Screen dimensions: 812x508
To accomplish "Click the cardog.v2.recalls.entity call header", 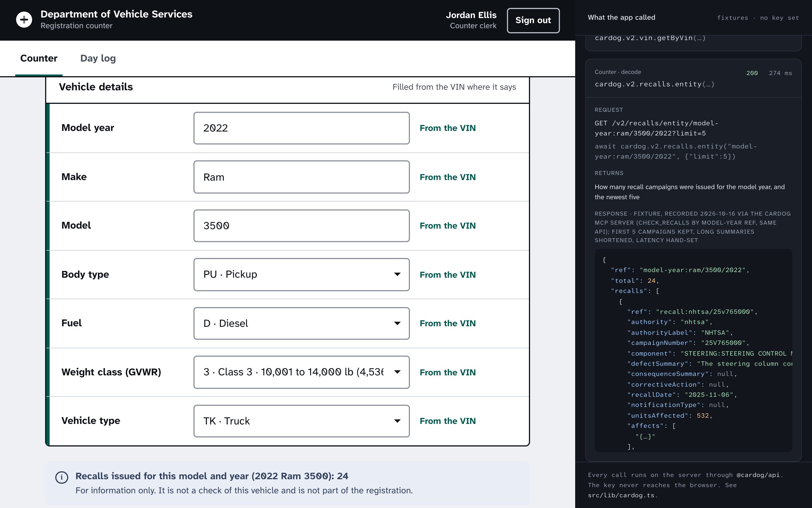I will (693, 78).
